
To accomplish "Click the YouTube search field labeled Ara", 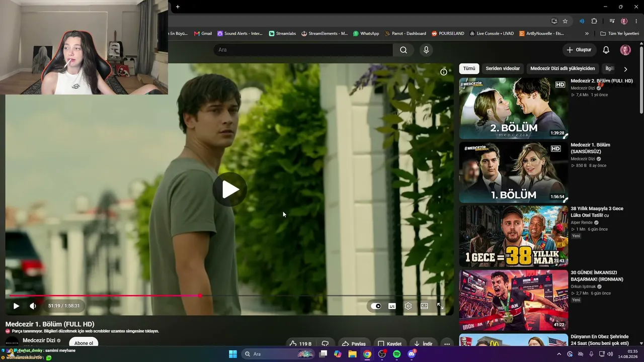I will click(303, 50).
